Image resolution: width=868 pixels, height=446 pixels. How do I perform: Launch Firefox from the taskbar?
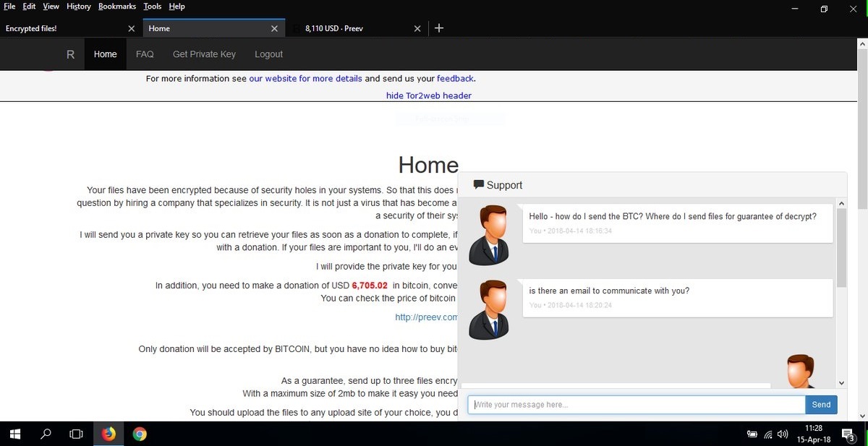tap(108, 433)
